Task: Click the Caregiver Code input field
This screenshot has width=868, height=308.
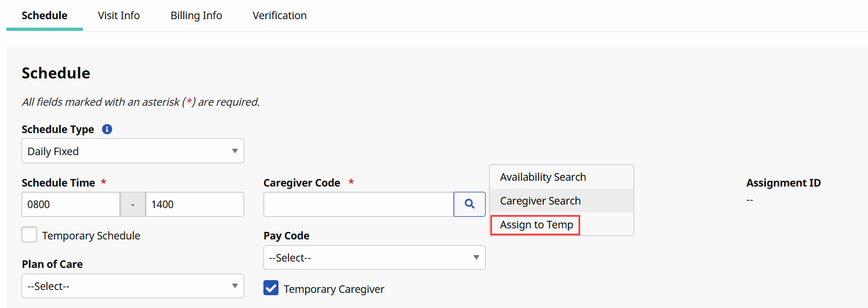Action: pyautogui.click(x=358, y=204)
